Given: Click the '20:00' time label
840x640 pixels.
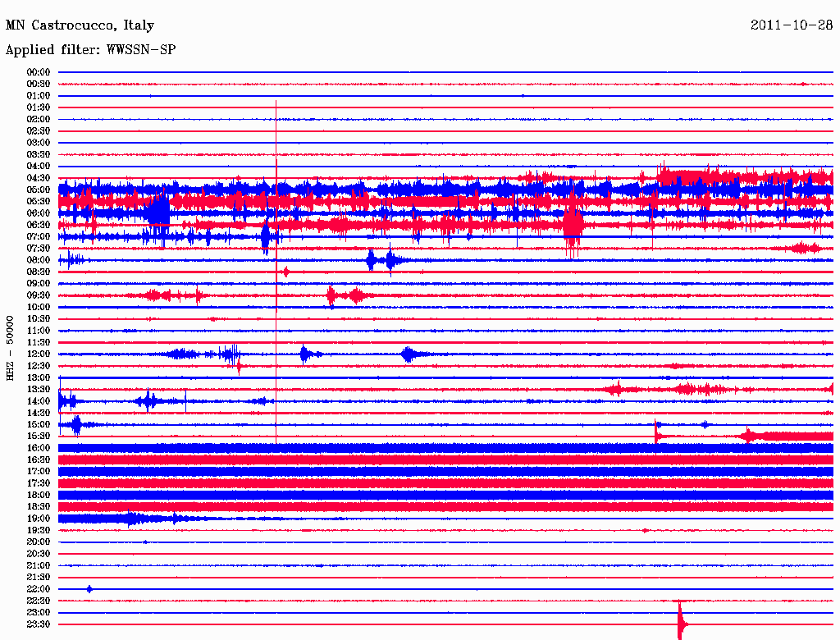Looking at the screenshot, I should [39, 542].
